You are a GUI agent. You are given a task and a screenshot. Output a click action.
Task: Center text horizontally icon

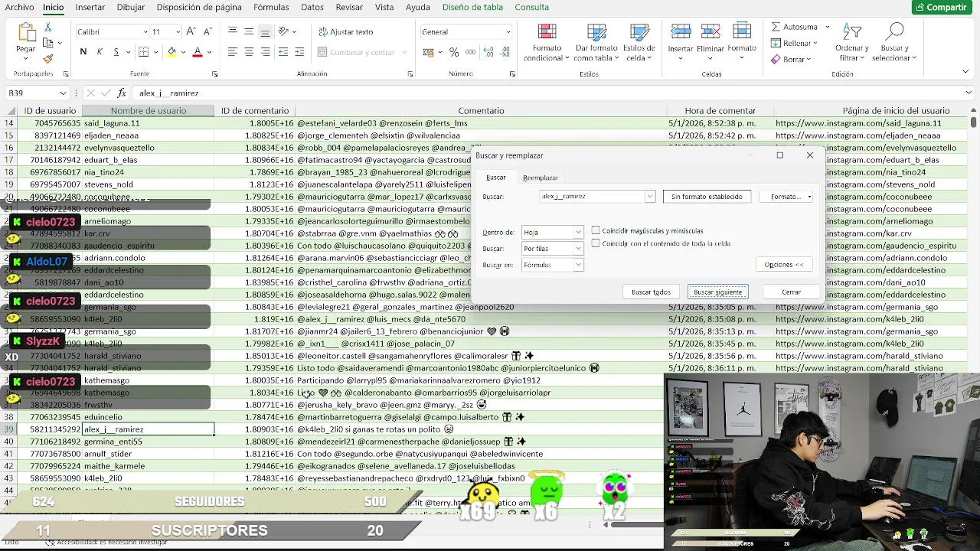pyautogui.click(x=249, y=52)
